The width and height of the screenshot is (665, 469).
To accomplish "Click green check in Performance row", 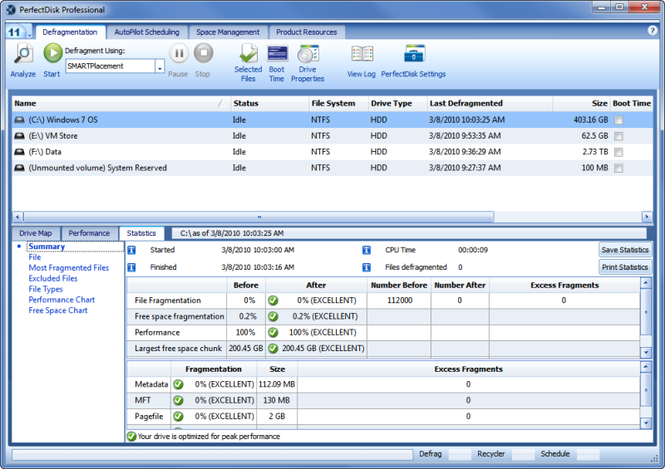I will pos(273,332).
